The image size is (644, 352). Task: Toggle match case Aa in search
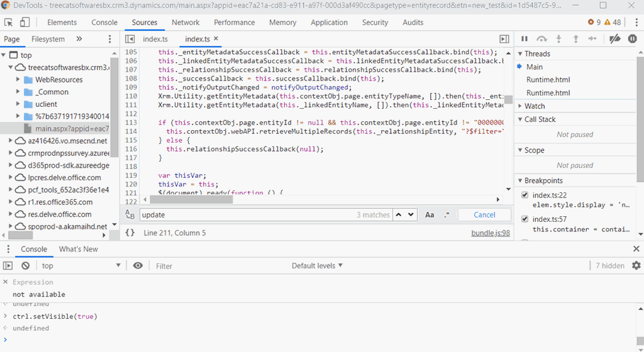[430, 214]
